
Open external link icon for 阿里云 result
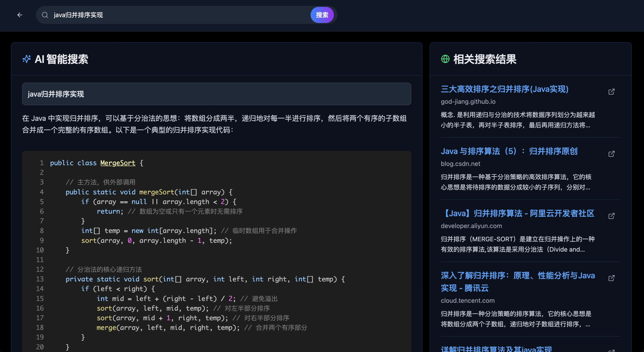[611, 216]
